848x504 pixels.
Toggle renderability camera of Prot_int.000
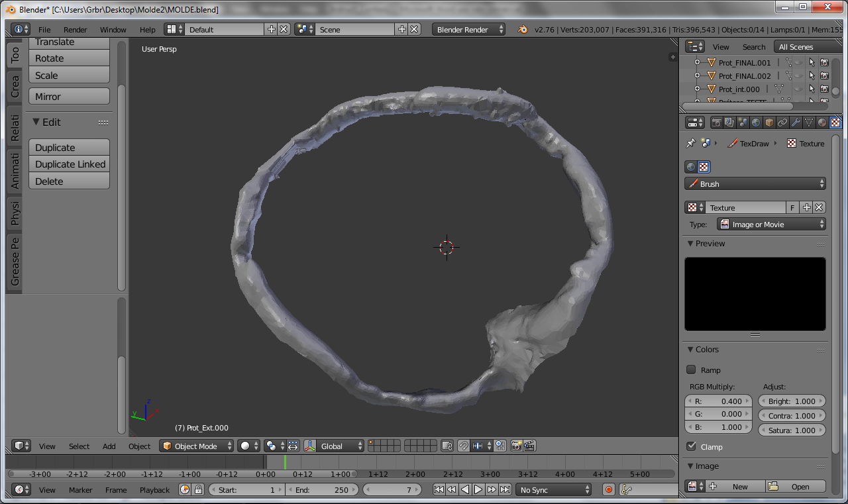click(x=824, y=89)
